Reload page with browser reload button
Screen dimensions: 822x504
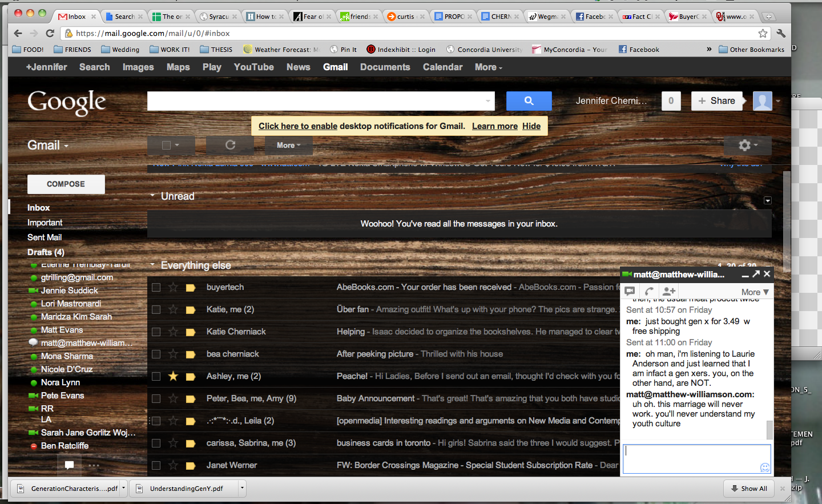click(x=50, y=33)
